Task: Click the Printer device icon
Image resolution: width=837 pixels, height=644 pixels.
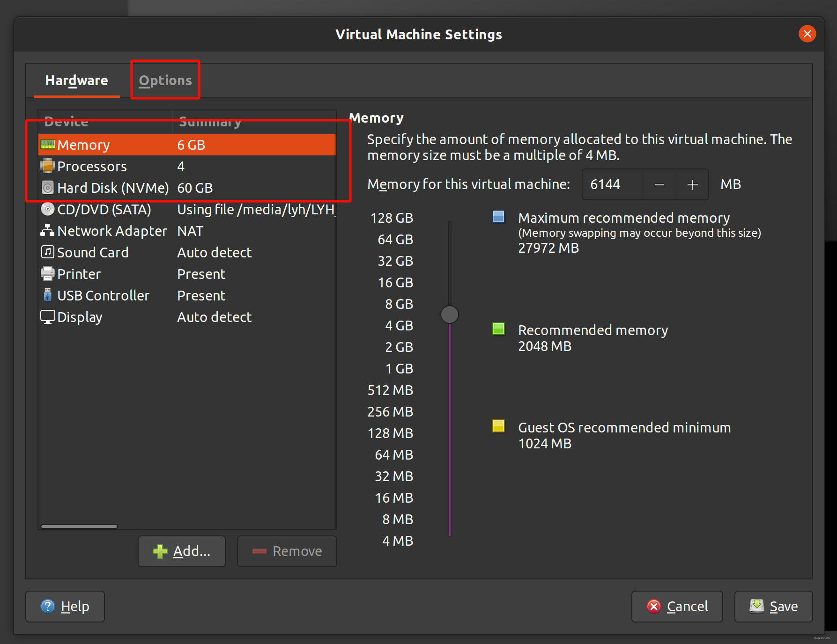Action: tap(48, 273)
